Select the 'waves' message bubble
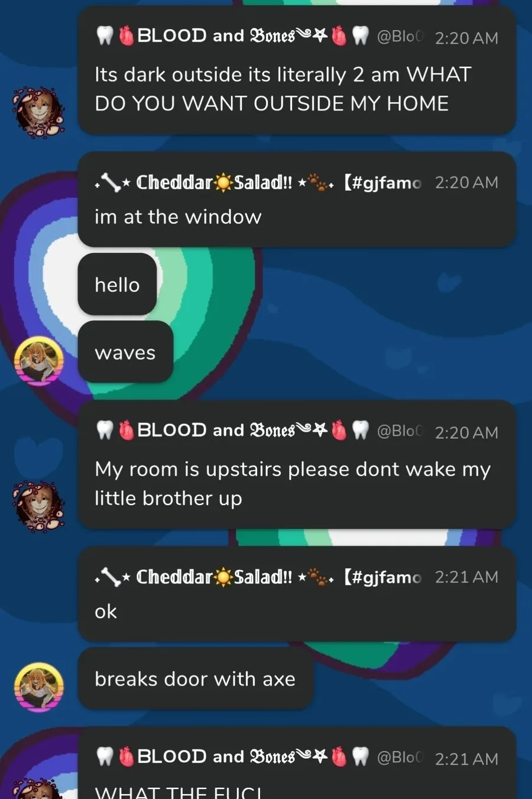532x799 pixels. click(x=125, y=352)
